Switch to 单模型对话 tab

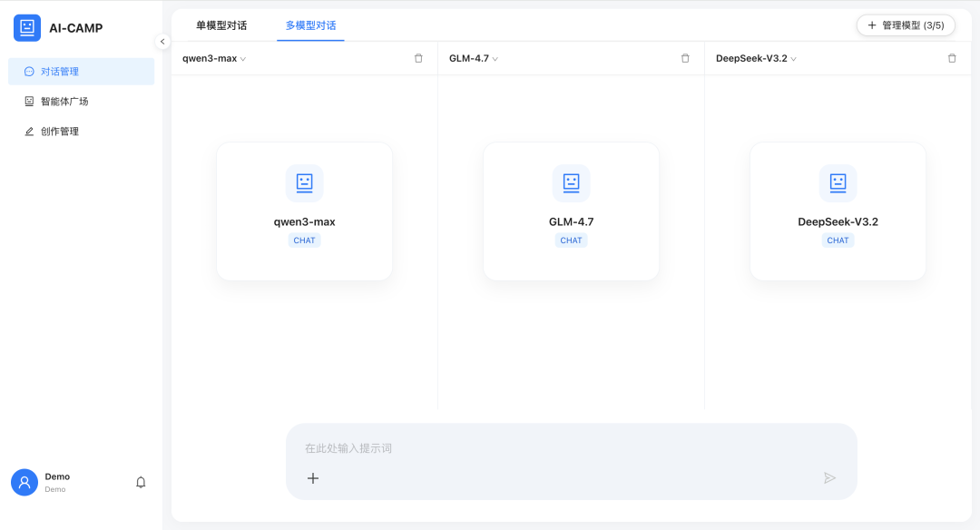pyautogui.click(x=221, y=25)
